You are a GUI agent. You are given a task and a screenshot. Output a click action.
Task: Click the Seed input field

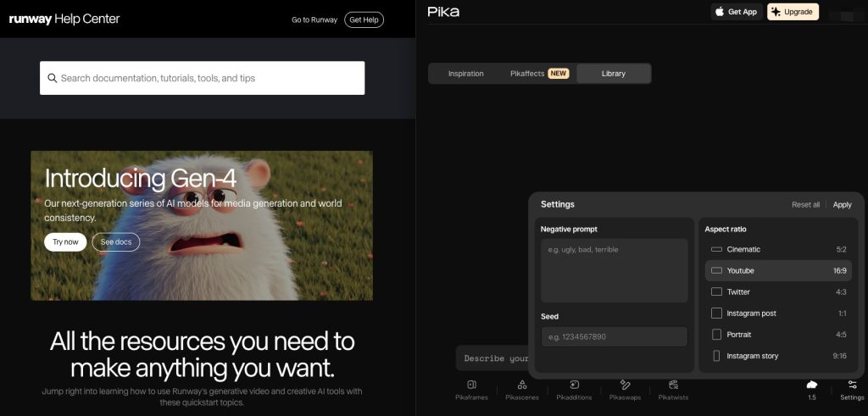[614, 336]
